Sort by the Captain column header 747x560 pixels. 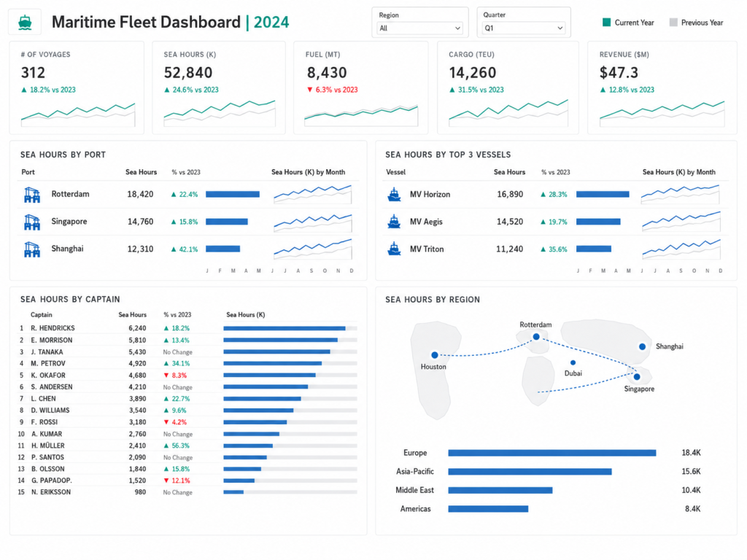click(42, 315)
